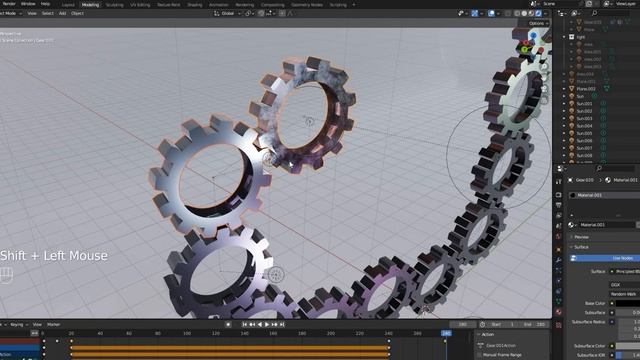Switch to the Modeling workspace tab
The image size is (640, 360).
click(90, 5)
